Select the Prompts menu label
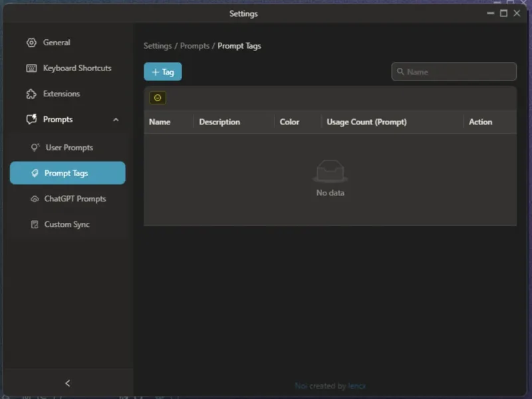532x399 pixels. pos(58,120)
